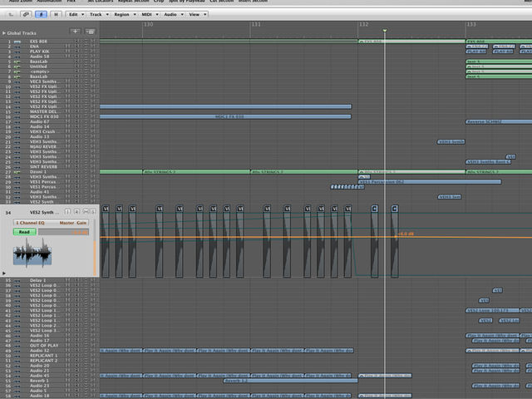The width and height of the screenshot is (532, 399).
Task: Expand the automation lane triangle on track 34
Action: coord(4,273)
